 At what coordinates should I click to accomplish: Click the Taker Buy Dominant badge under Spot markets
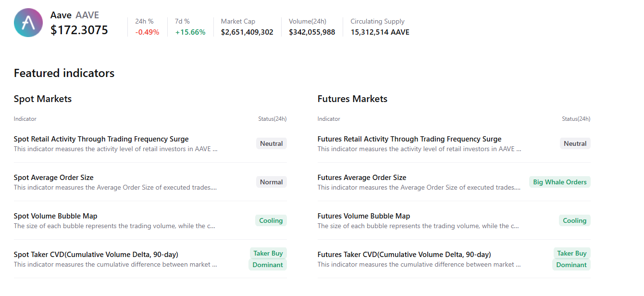tap(268, 258)
